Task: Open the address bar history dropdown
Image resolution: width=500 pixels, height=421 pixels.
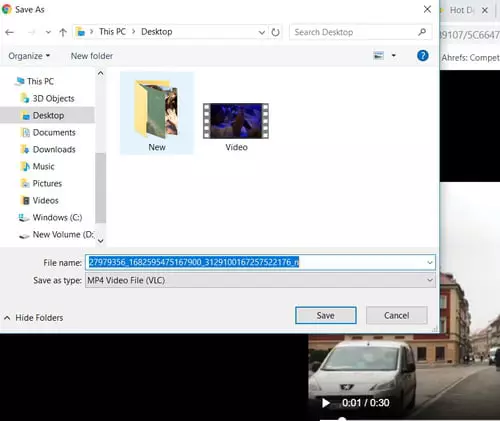Action: pyautogui.click(x=262, y=32)
